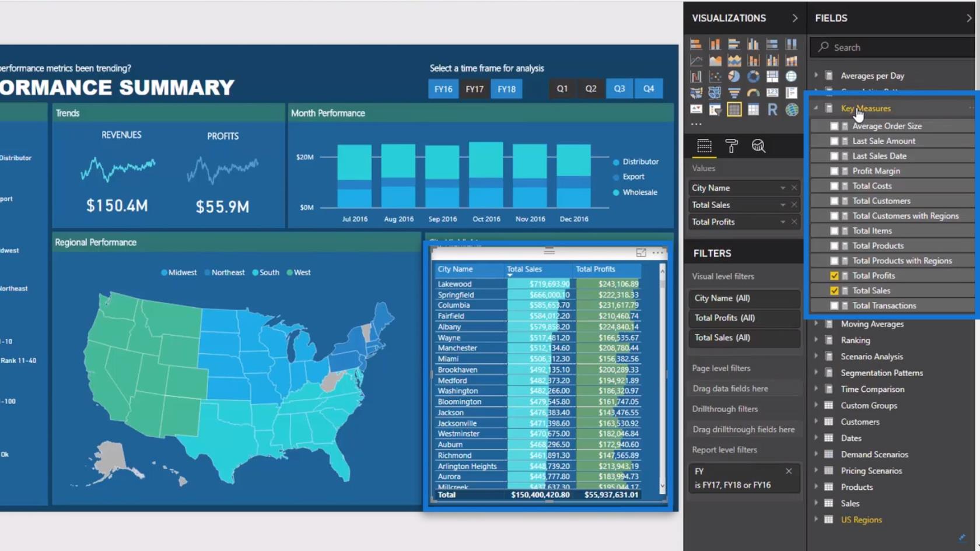
Task: Select the KPI visualization
Action: coord(696,109)
